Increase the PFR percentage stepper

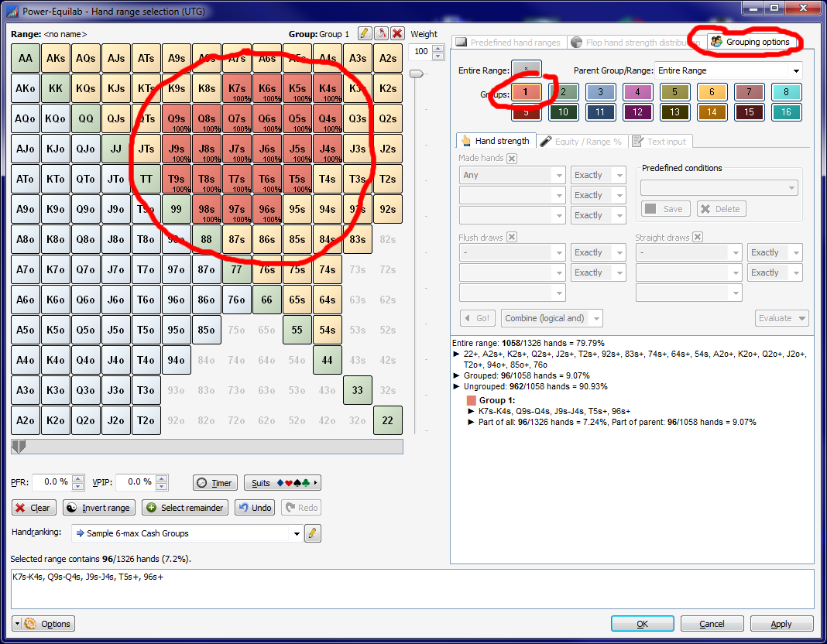(78, 478)
